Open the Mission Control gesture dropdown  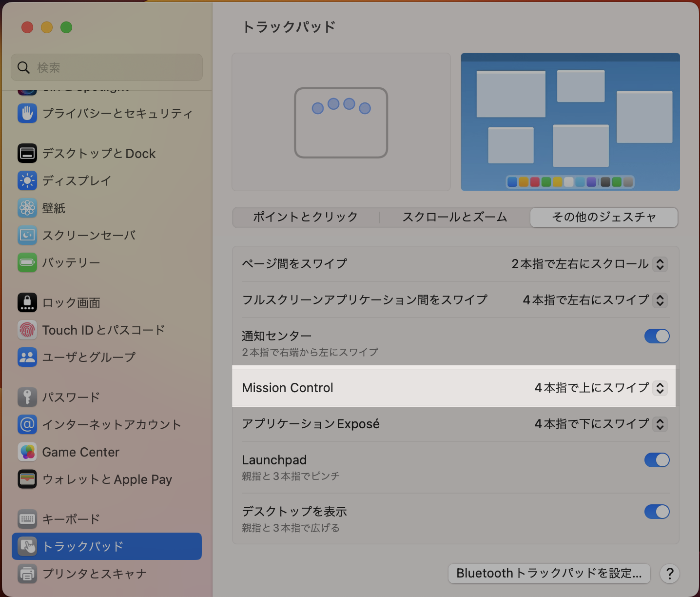[660, 388]
